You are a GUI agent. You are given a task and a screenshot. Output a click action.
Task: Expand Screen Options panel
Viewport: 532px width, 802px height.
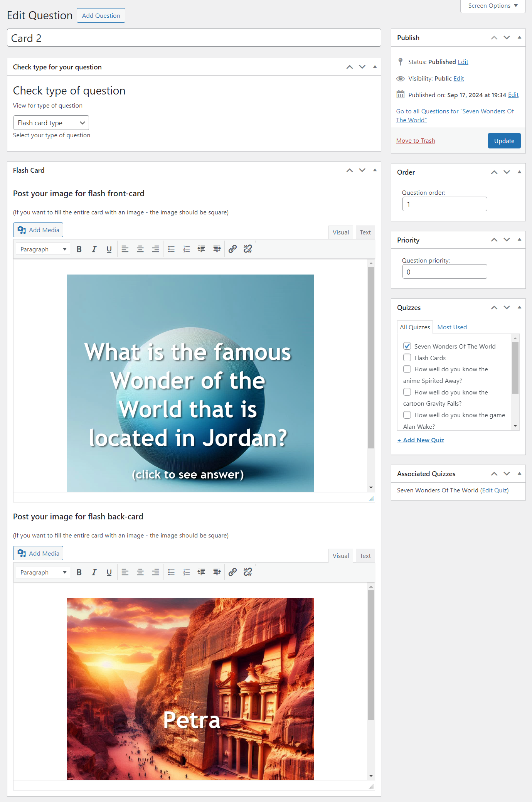coord(493,6)
